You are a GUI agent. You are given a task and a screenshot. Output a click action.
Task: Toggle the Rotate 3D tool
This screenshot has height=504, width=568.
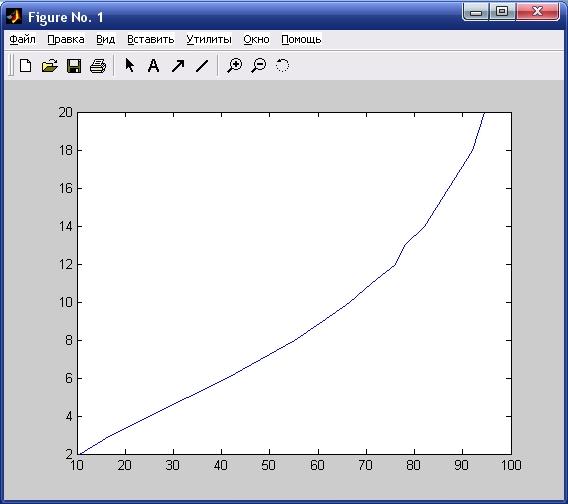tap(282, 66)
